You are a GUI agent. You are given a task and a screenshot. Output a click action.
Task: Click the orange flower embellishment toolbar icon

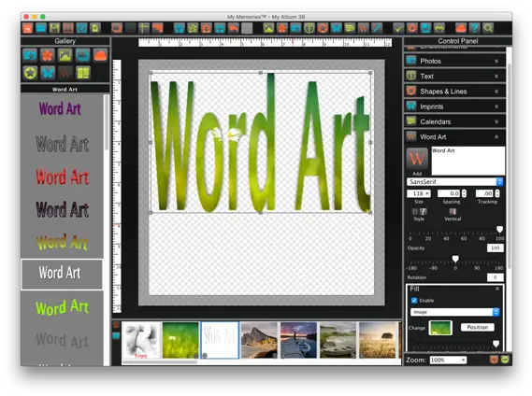point(282,28)
